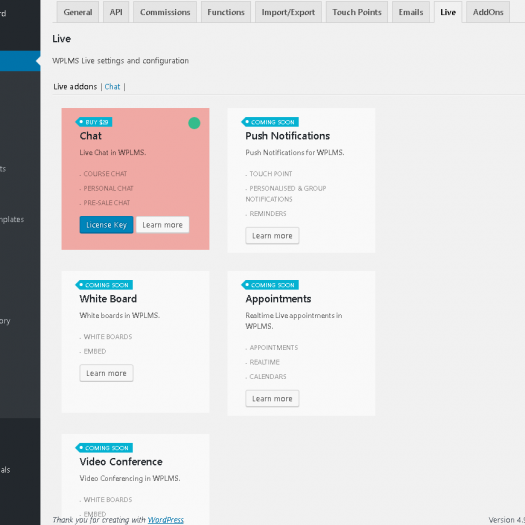This screenshot has height=525, width=525.
Task: Click 'WPLMS Live settings and configuration' text
Action: pyautogui.click(x=121, y=61)
